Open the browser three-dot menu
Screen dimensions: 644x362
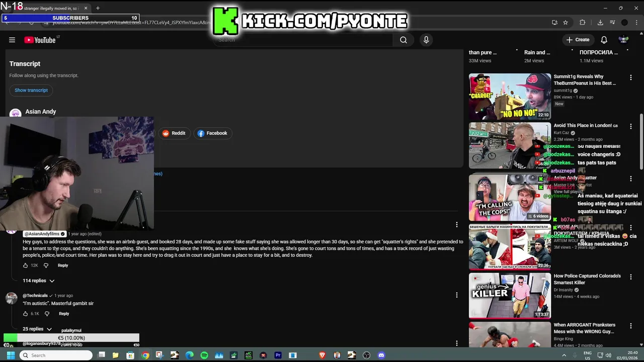pos(635,22)
